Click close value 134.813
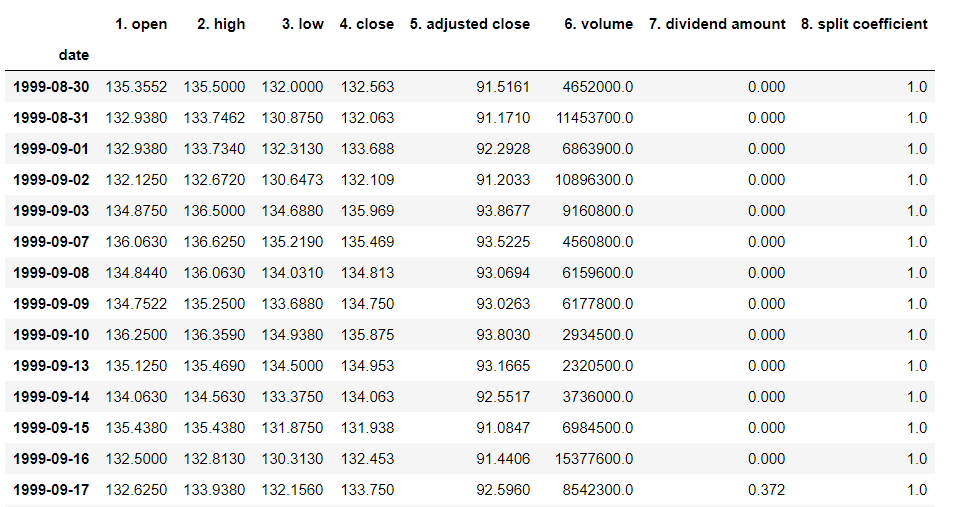Viewport: 953px width, 507px height. pyautogui.click(x=368, y=273)
